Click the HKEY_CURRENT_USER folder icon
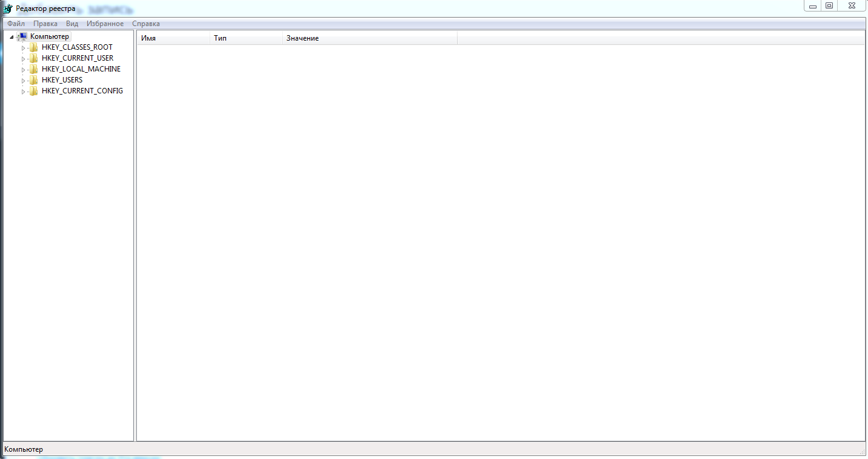This screenshot has width=868, height=459. tap(33, 58)
